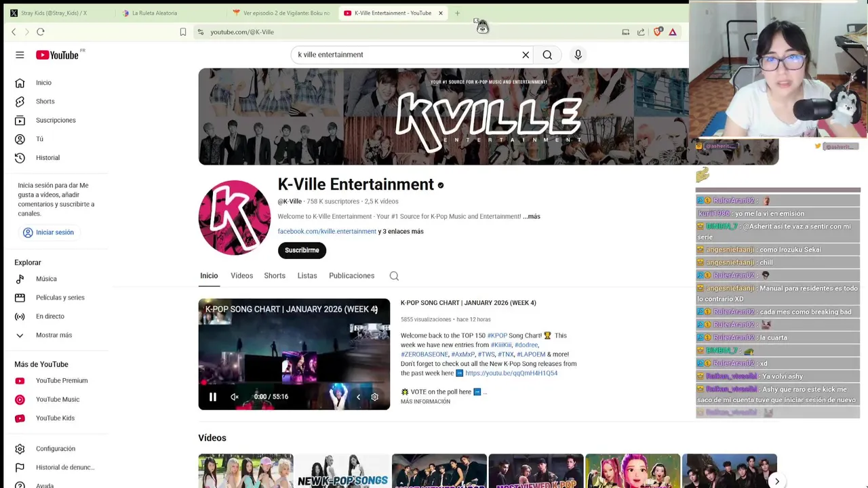Switch to La Ruleta Aleatoria tab

(155, 13)
